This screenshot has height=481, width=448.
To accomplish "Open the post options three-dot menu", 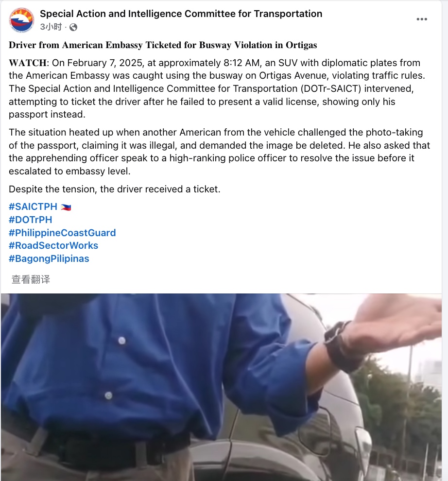I will click(x=422, y=19).
